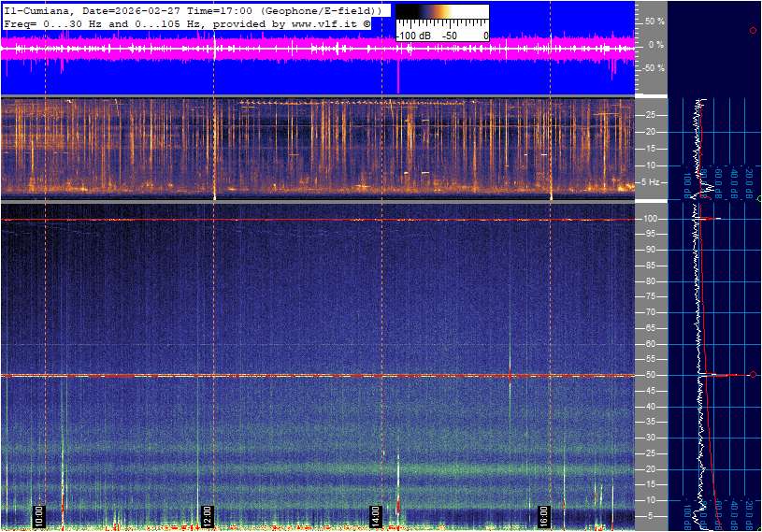Click the 50 % amplitude axis label
This screenshot has width=762, height=532.
click(x=654, y=21)
